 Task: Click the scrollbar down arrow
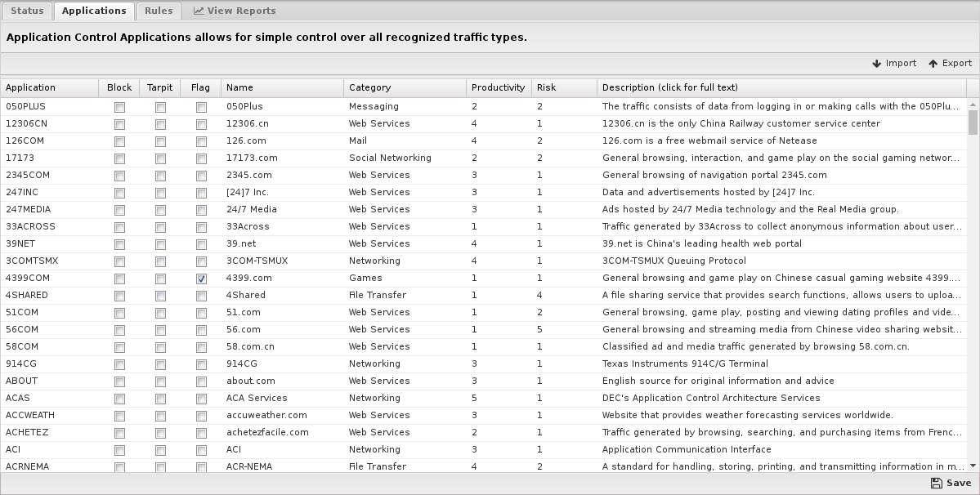(973, 466)
